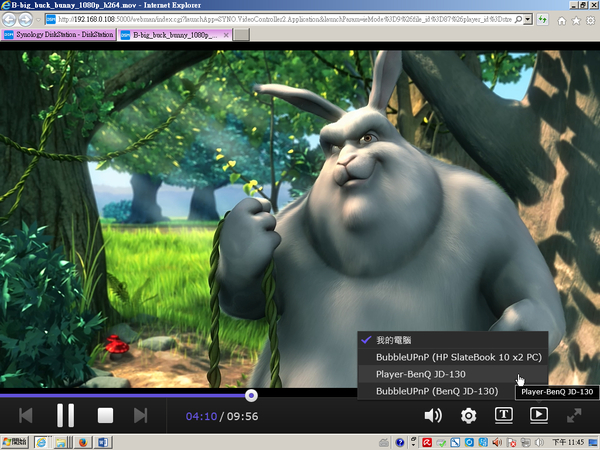The height and width of the screenshot is (450, 600).
Task: Click Internet Explorer taskbar button
Action: point(41,443)
